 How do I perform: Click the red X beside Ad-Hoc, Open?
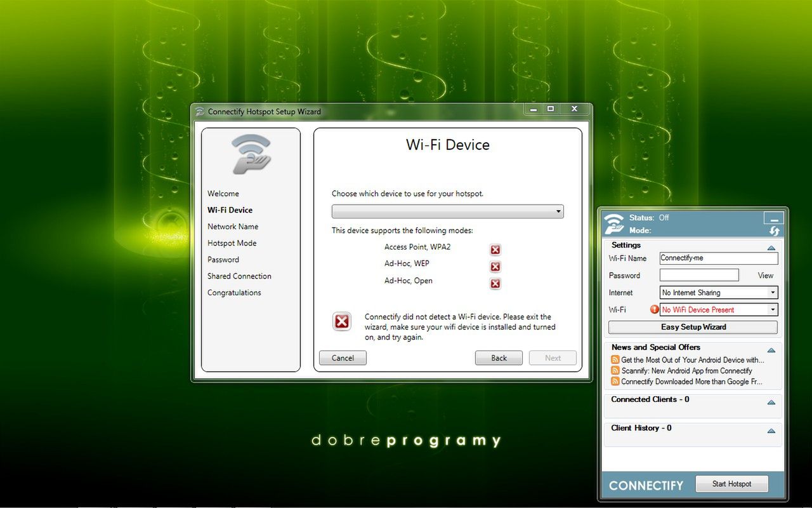tap(495, 284)
